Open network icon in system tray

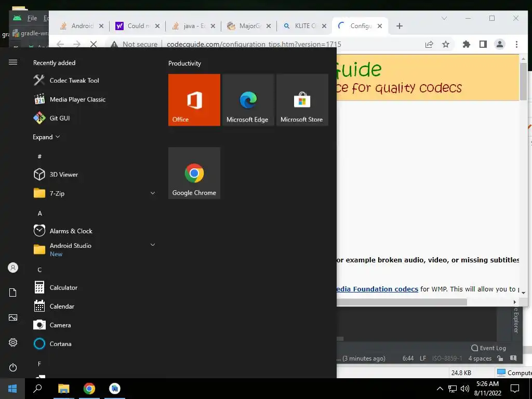click(453, 389)
